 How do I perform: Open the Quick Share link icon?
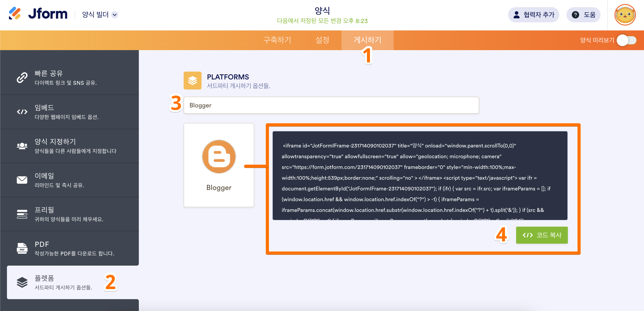pyautogui.click(x=22, y=77)
